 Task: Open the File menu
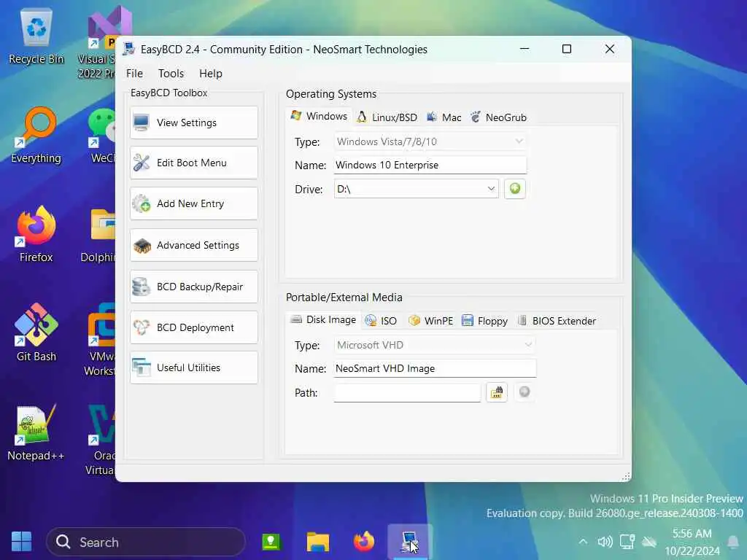coord(134,74)
